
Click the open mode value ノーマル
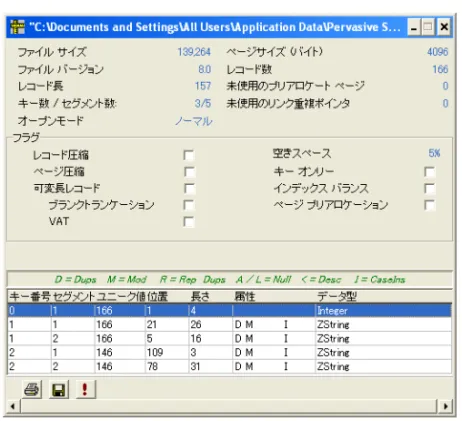coord(194,121)
